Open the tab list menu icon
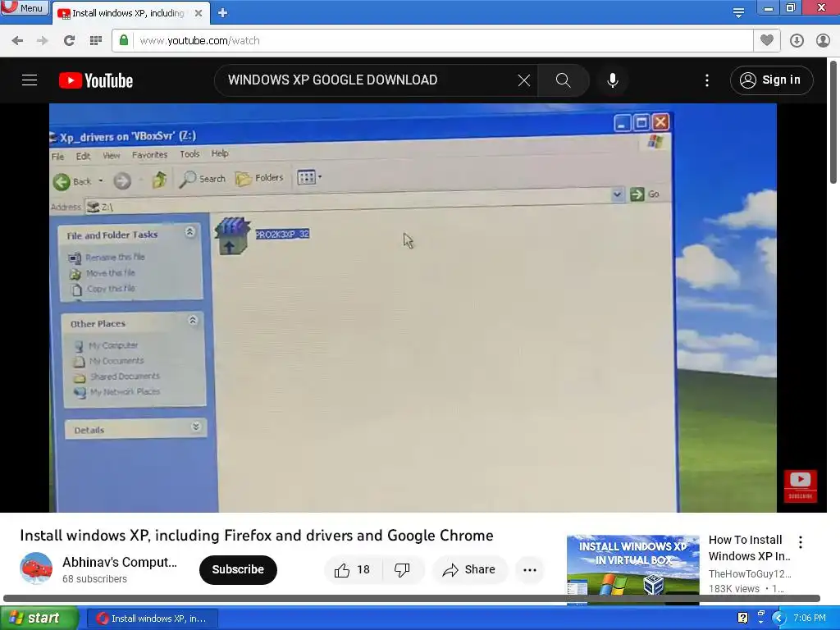 pyautogui.click(x=738, y=13)
